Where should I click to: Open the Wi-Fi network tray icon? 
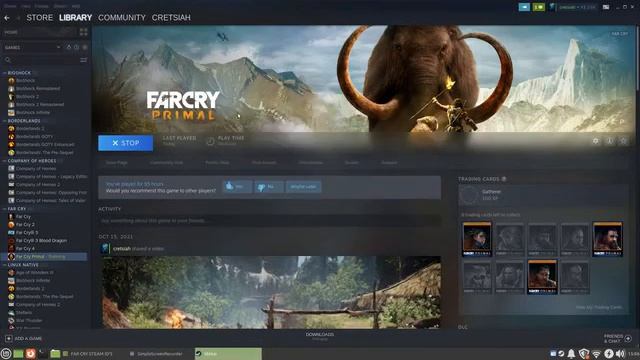(596, 353)
